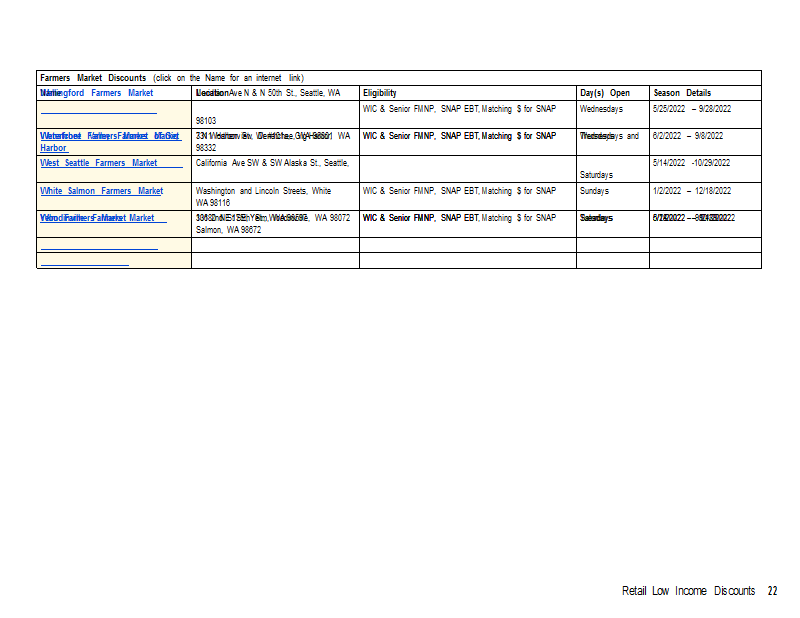Open the Wallingford Farmers Market link
The width and height of the screenshot is (800, 618).
click(x=96, y=93)
